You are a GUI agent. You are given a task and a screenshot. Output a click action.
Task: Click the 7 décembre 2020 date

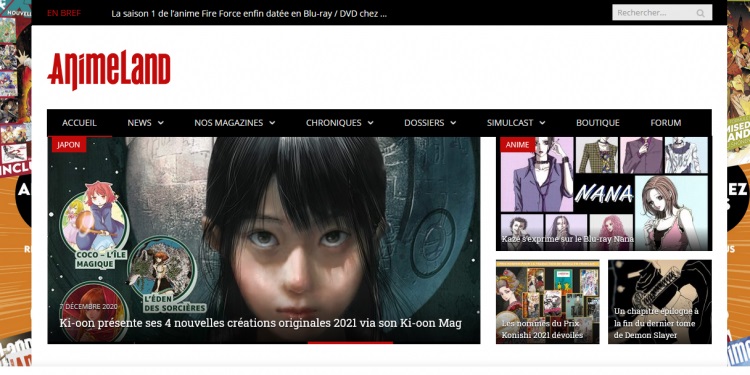pos(89,307)
